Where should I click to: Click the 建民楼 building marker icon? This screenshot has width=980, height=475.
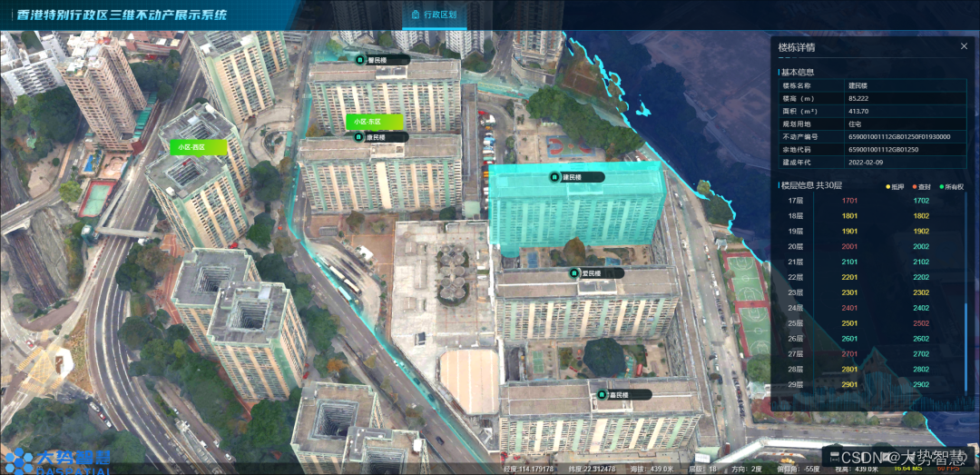(554, 177)
